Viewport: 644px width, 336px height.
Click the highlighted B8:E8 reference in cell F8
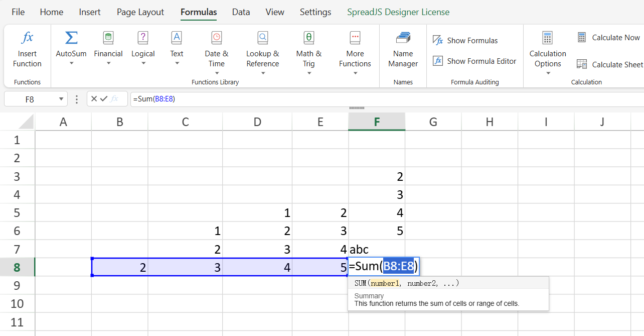399,267
